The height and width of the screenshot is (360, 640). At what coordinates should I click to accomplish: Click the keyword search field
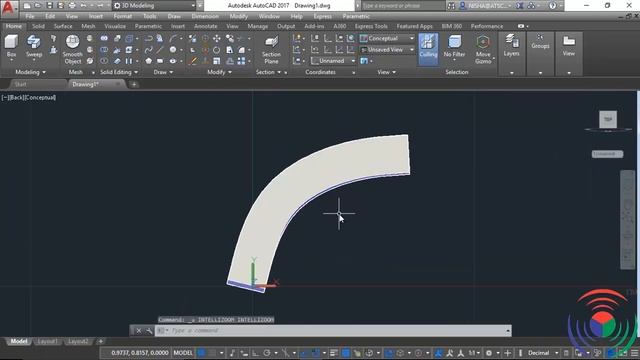(402, 6)
